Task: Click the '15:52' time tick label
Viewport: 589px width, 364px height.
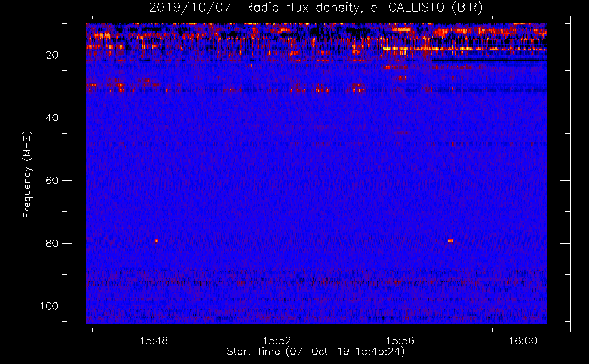Action: [277, 341]
